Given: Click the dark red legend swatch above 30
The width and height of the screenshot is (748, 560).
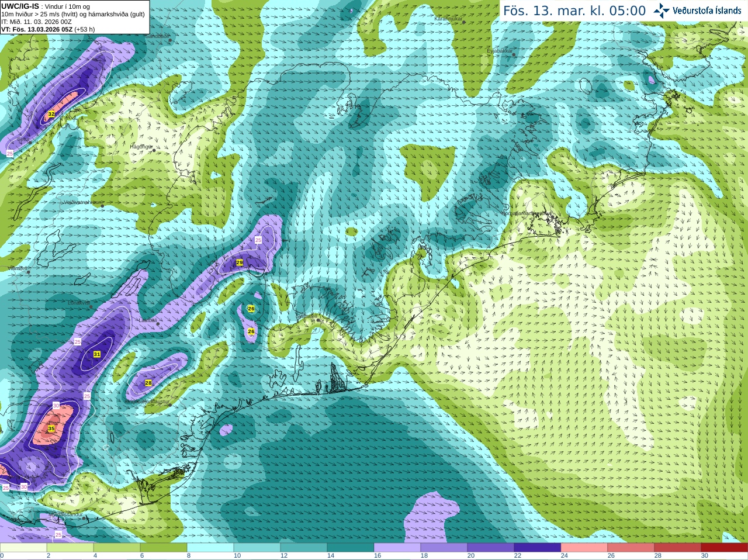Looking at the screenshot, I should click(x=725, y=548).
